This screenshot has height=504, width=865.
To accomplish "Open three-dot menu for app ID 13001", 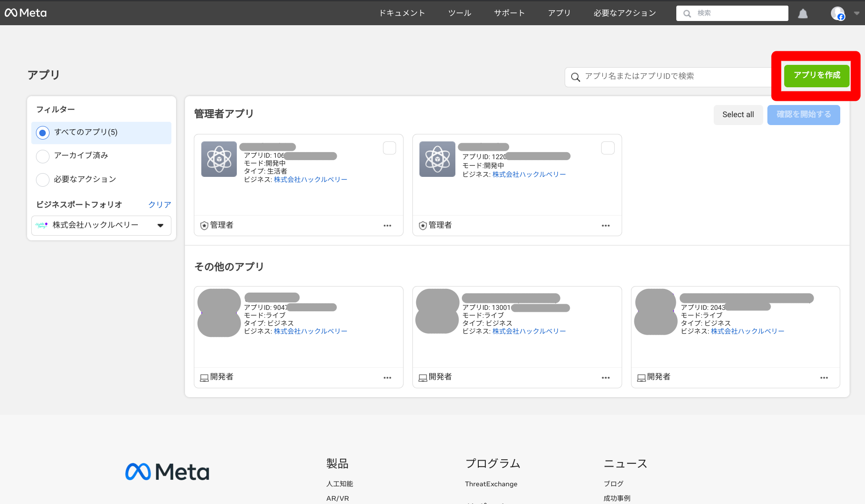I will pos(606,378).
